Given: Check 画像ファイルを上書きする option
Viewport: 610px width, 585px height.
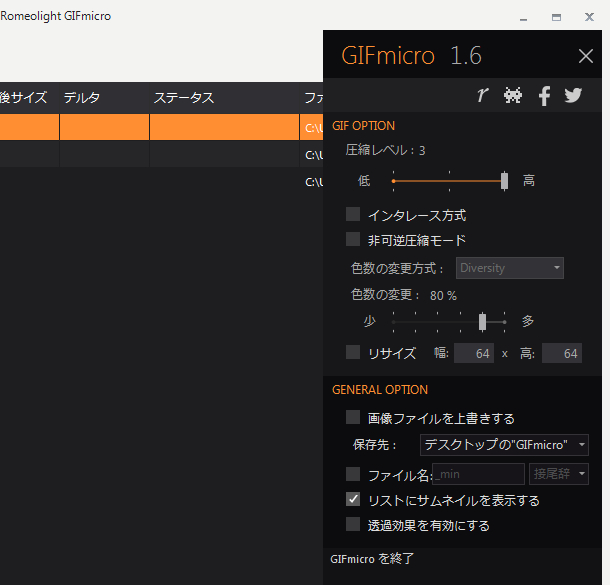Looking at the screenshot, I should [353, 417].
